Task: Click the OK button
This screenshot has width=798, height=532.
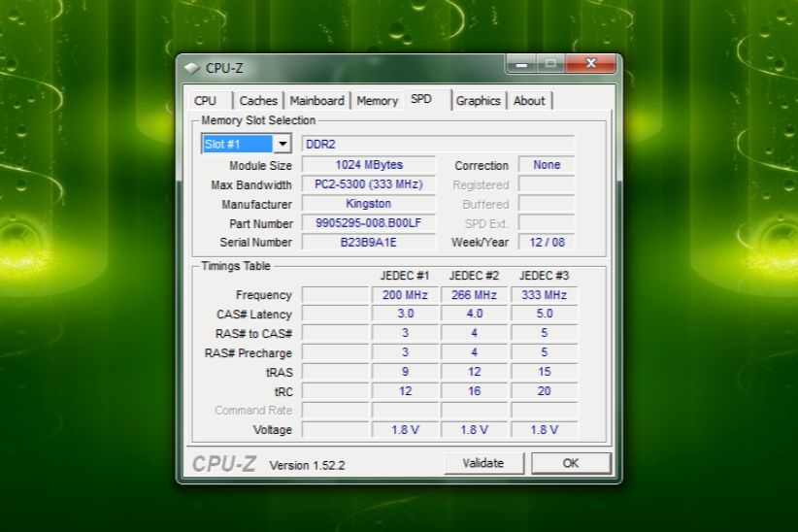Action: coord(571,463)
